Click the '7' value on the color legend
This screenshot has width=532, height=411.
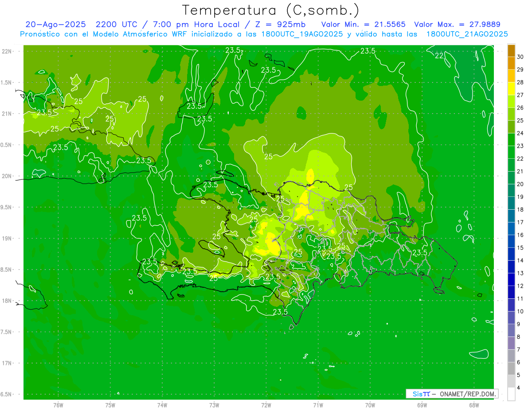[519, 349]
